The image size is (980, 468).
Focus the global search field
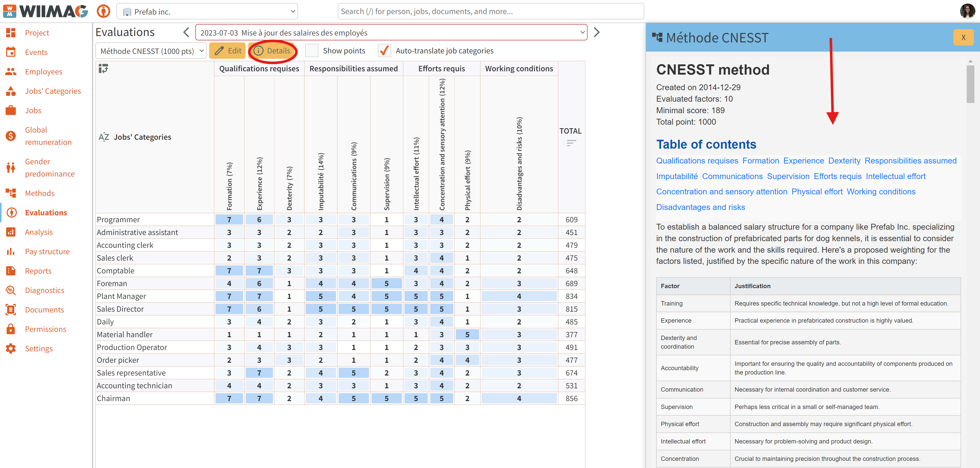[x=490, y=11]
